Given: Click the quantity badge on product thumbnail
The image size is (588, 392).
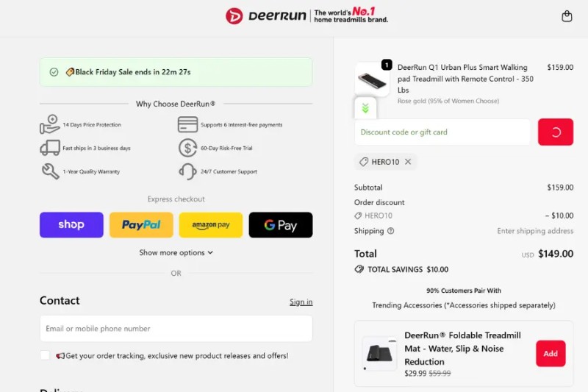Looking at the screenshot, I should tap(387, 65).
